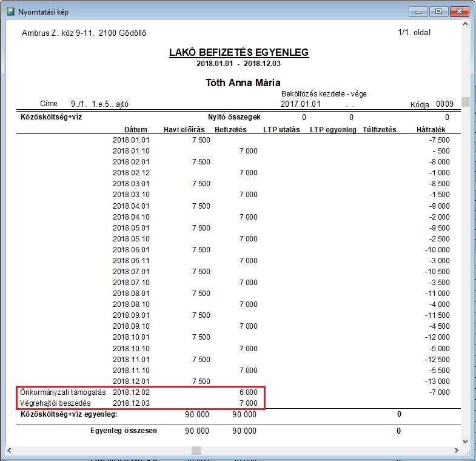Viewport: 476px width, 461px height.
Task: Click the horizontal scrollbar left arrow
Action: [x=8, y=451]
